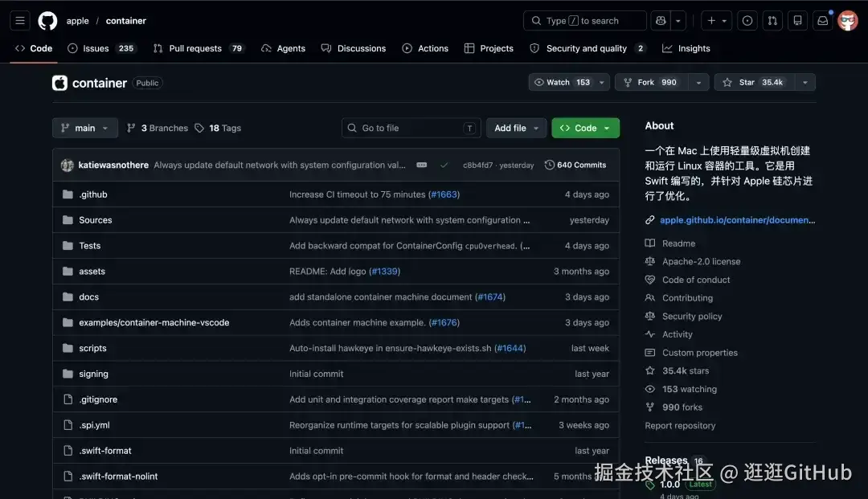Switch to the Agents tab
This screenshot has height=499, width=868.
[284, 49]
